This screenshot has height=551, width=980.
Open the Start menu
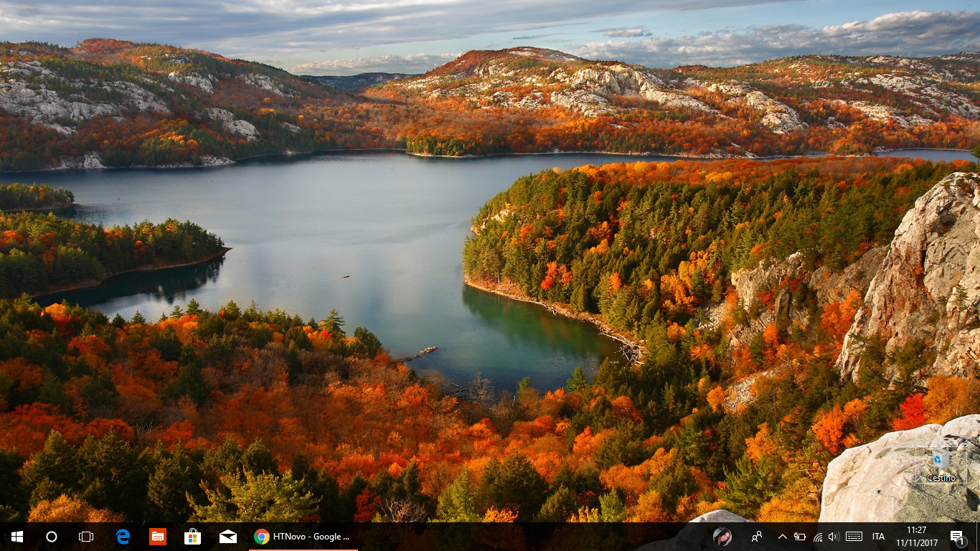pos(16,537)
